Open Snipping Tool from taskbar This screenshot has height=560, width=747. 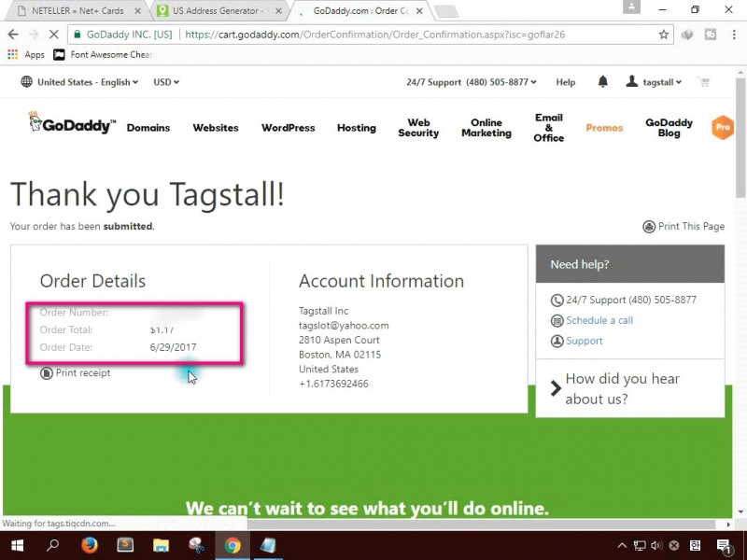click(196, 546)
